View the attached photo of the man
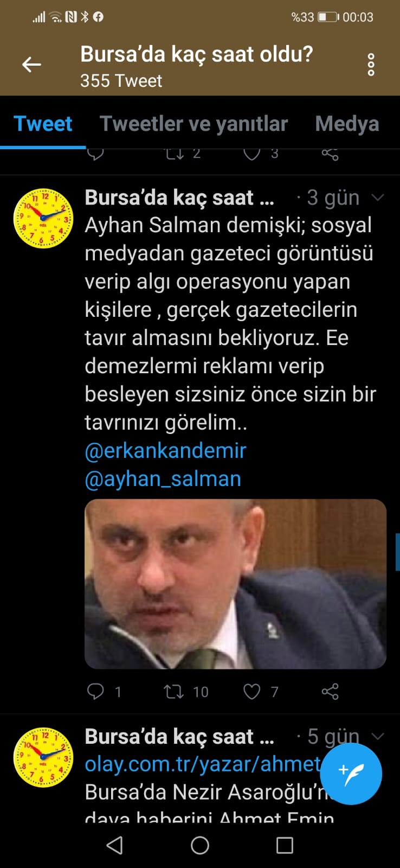The height and width of the screenshot is (868, 400). point(235,584)
